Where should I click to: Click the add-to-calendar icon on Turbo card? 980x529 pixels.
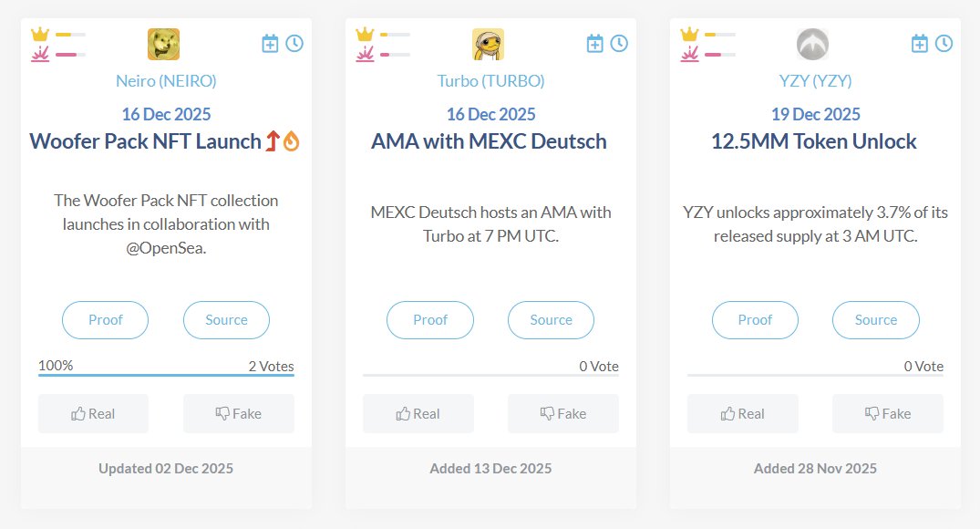pyautogui.click(x=594, y=43)
